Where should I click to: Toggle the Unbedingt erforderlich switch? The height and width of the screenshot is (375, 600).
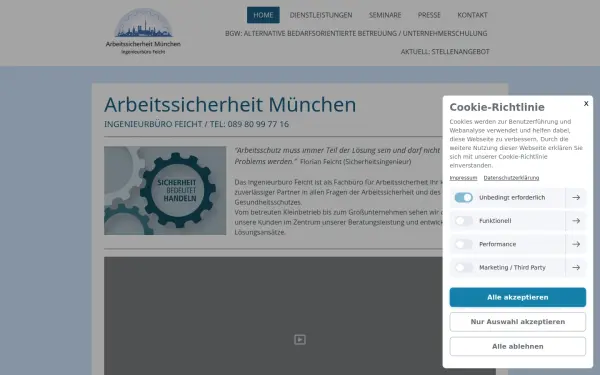[463, 197]
